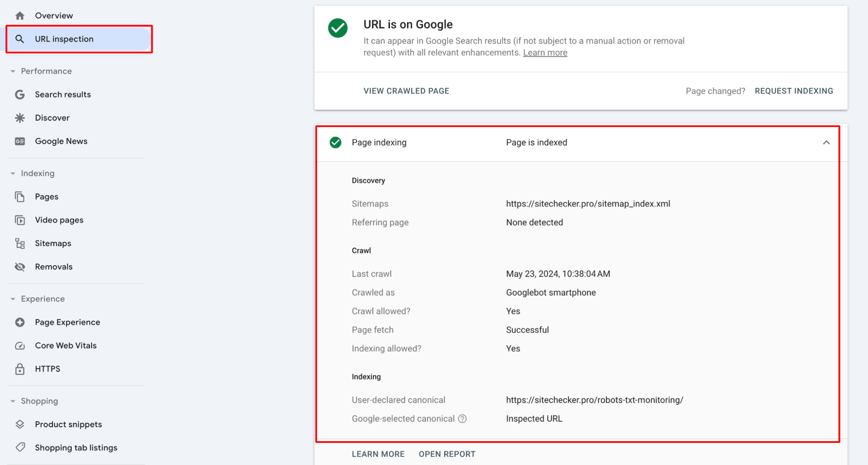Image resolution: width=868 pixels, height=465 pixels.
Task: Click the Product snippets layers icon
Action: coord(20,424)
